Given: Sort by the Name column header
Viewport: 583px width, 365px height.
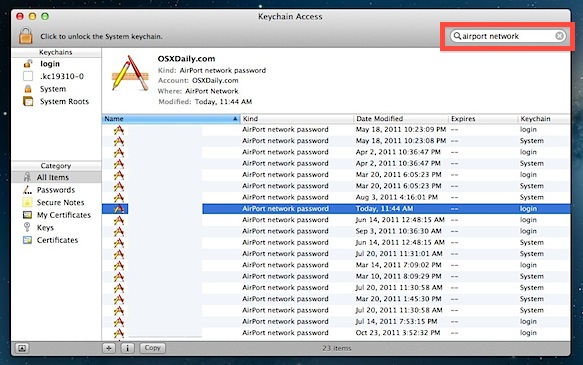Looking at the screenshot, I should coord(171,119).
